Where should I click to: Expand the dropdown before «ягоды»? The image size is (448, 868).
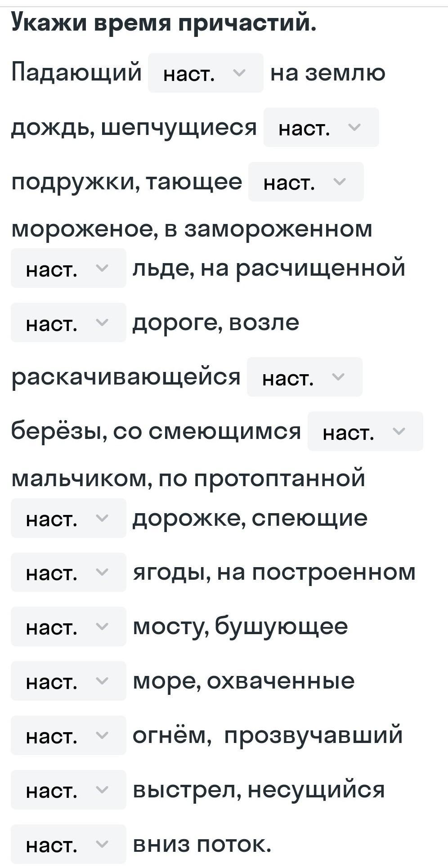coord(68,573)
